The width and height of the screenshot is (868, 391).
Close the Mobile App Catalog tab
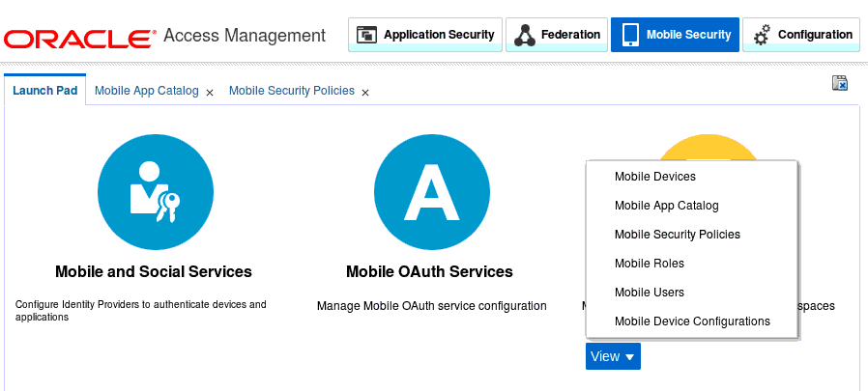[210, 93]
